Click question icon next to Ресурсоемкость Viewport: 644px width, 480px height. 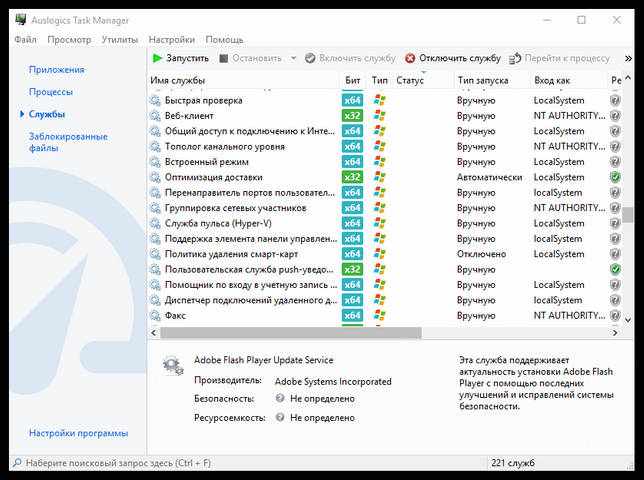tap(280, 417)
